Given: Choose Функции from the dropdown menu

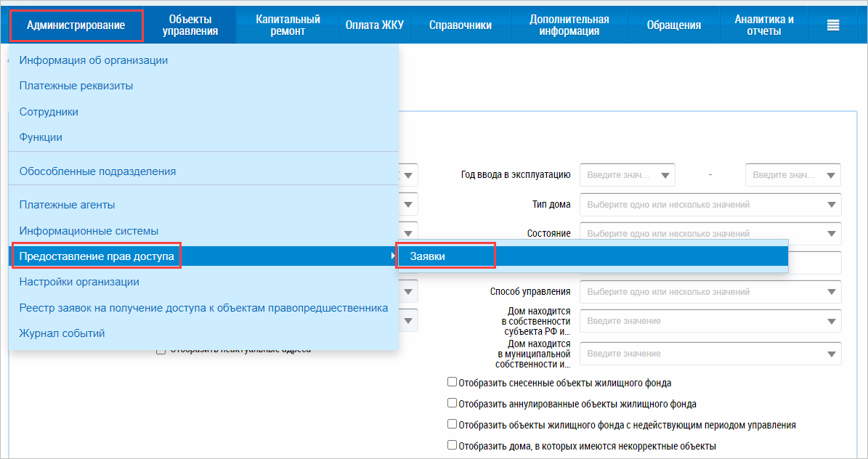Looking at the screenshot, I should point(203,137).
